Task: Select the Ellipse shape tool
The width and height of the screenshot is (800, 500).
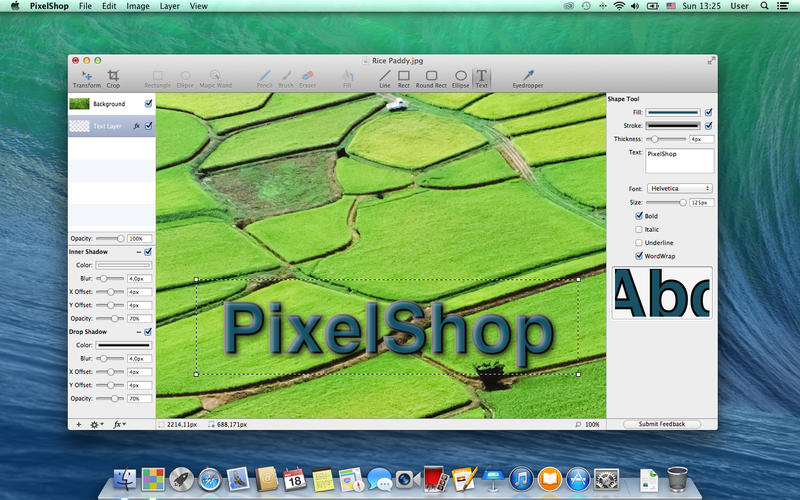Action: (x=460, y=79)
